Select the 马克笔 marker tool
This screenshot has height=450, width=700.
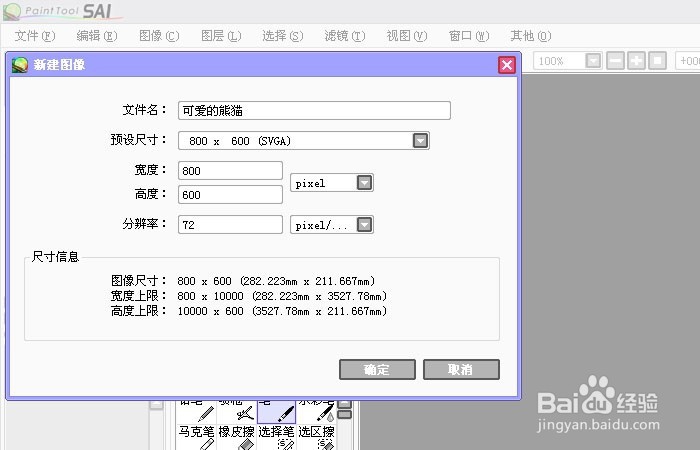coord(197,437)
